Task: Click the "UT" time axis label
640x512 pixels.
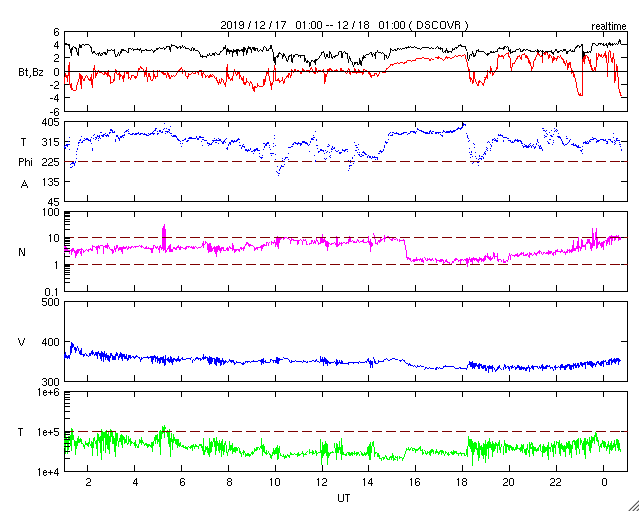Action: pyautogui.click(x=344, y=498)
